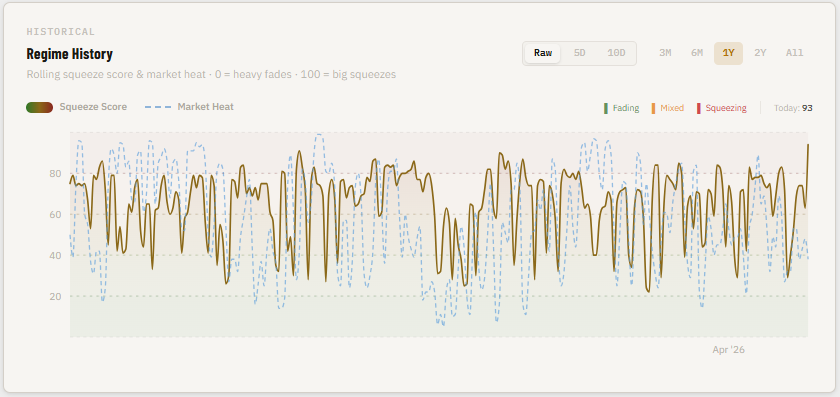This screenshot has height=397, width=840.
Task: Click the final squeeze score spike at 93
Action: (x=808, y=145)
